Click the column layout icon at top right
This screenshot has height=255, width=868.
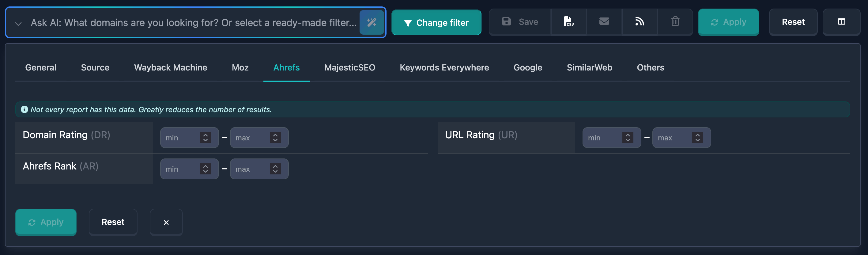[841, 21]
